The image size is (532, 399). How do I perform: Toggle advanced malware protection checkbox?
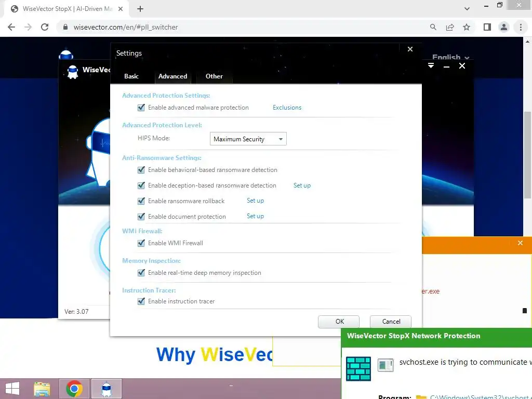[x=141, y=108]
